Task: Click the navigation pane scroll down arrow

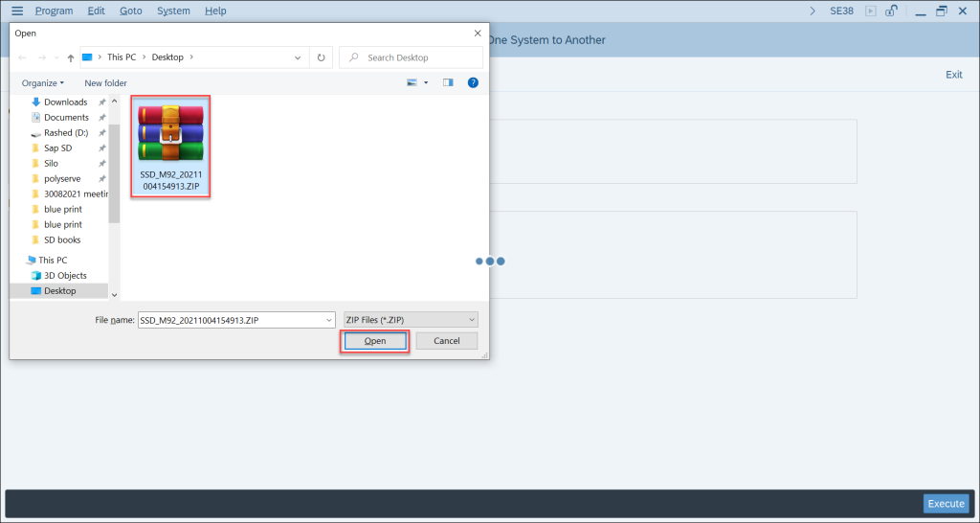Action: pos(115,295)
